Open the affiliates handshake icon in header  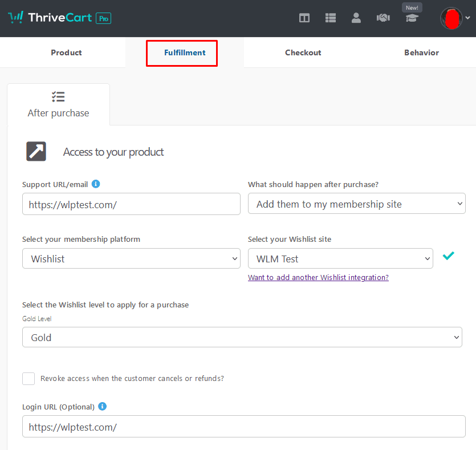(383, 18)
